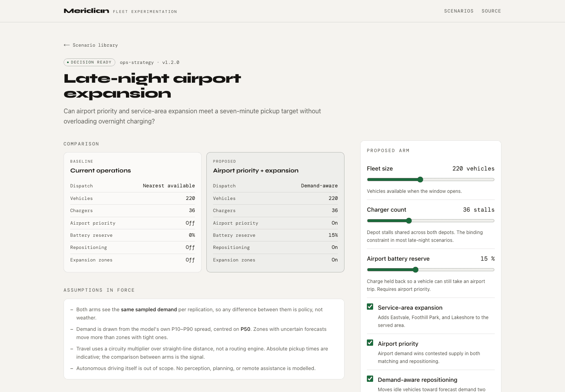Image resolution: width=565 pixels, height=392 pixels.
Task: Click the Fleet size slider handle
Action: [x=420, y=180]
